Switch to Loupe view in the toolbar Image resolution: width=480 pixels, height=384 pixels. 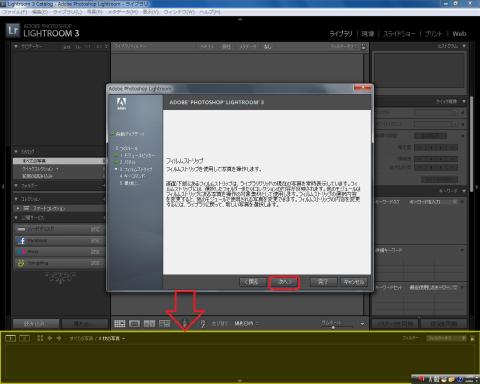click(134, 323)
